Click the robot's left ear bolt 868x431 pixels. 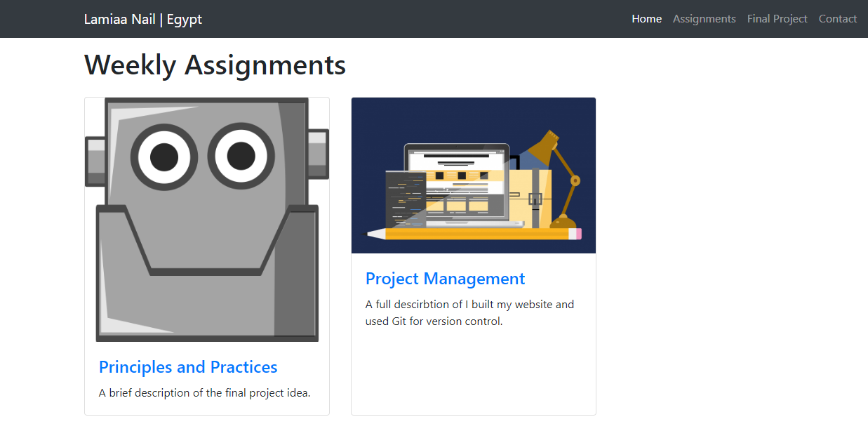(95, 161)
